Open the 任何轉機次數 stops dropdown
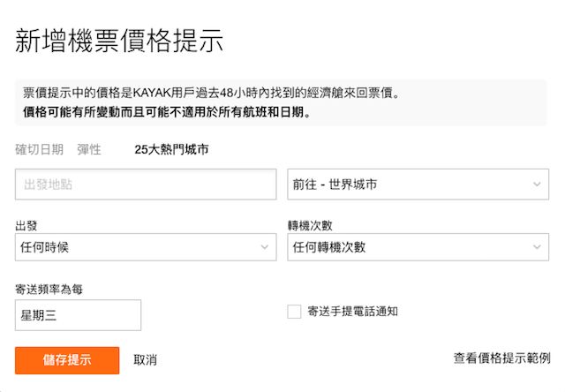565x392 pixels. (418, 247)
